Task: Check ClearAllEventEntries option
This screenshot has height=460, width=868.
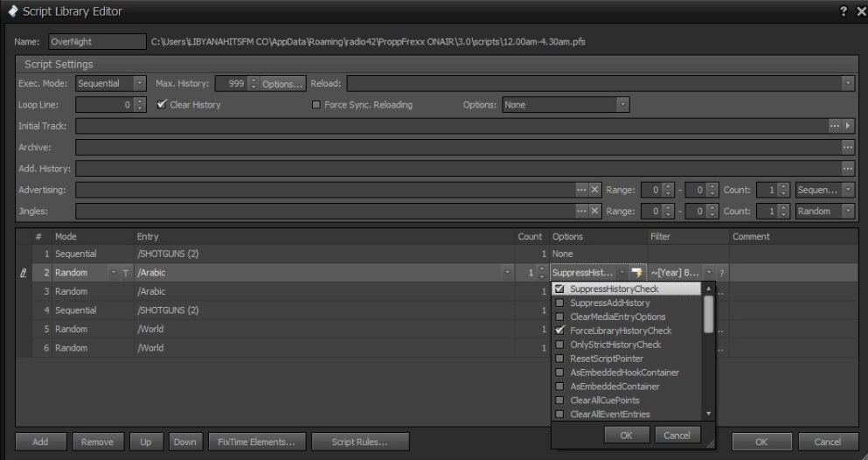Action: click(x=559, y=414)
